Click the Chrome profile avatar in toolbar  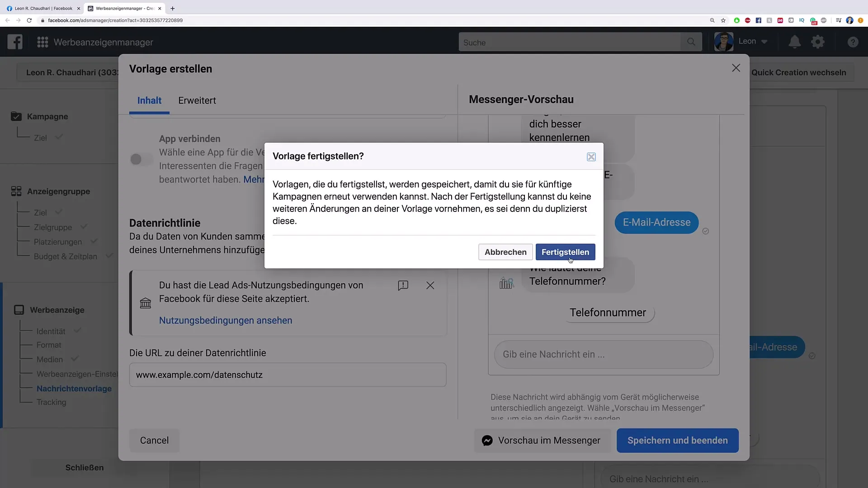click(849, 20)
